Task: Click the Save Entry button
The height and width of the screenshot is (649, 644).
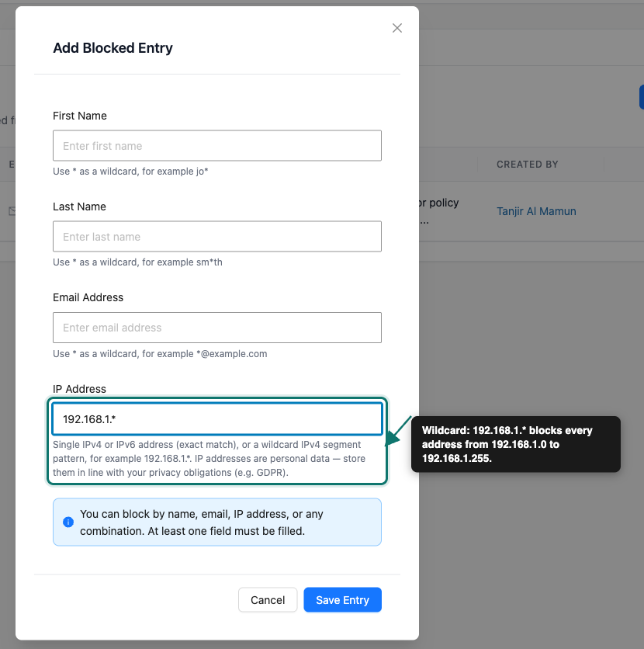Action: tap(342, 600)
